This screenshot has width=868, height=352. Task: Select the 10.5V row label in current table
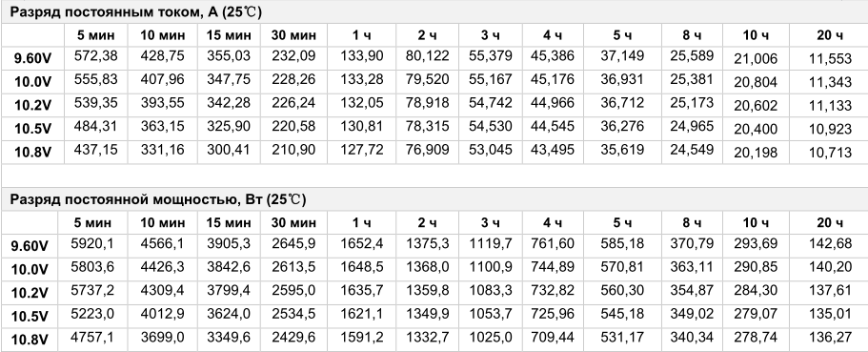[32, 129]
